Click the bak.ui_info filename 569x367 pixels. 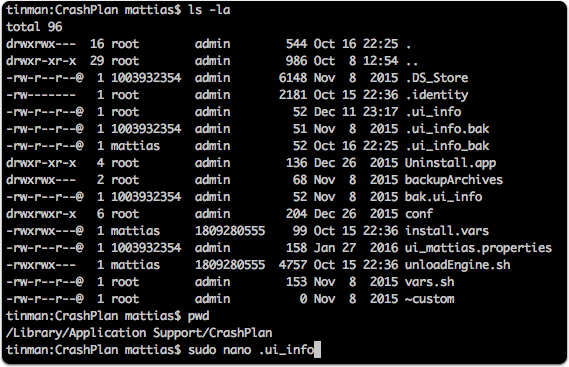point(443,197)
